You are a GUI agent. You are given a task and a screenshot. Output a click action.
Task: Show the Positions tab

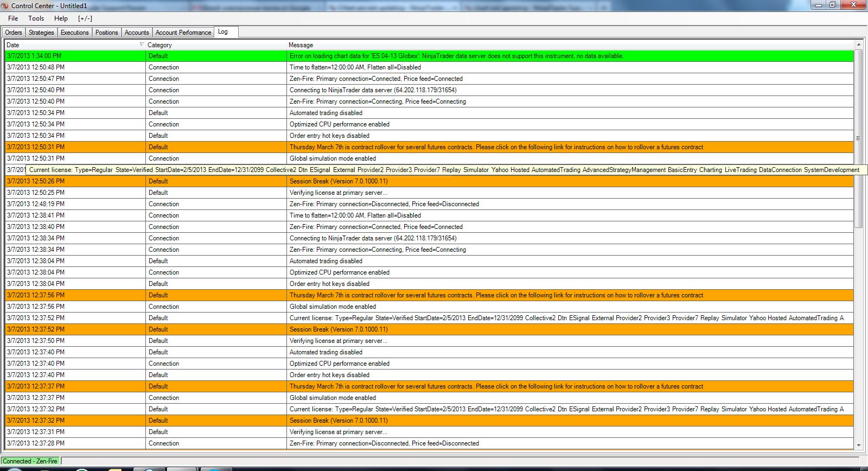coord(107,33)
